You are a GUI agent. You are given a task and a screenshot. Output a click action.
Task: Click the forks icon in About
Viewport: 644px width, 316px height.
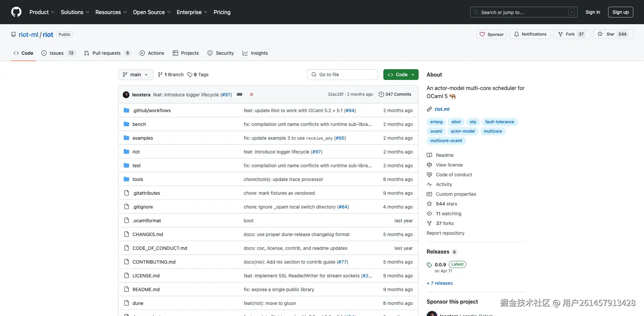(x=429, y=223)
